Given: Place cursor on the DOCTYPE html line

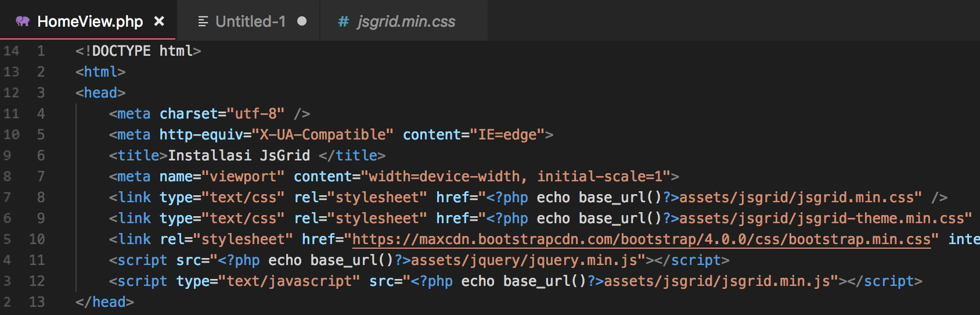Looking at the screenshot, I should pyautogui.click(x=138, y=51).
